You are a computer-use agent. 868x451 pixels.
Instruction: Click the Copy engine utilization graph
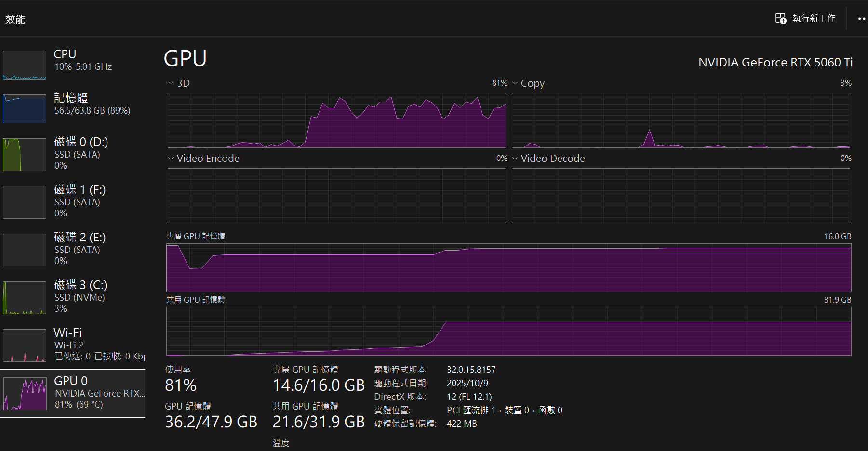coord(681,120)
